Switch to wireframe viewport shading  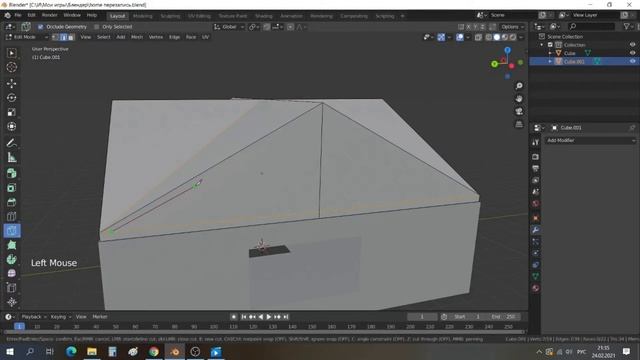(489, 37)
